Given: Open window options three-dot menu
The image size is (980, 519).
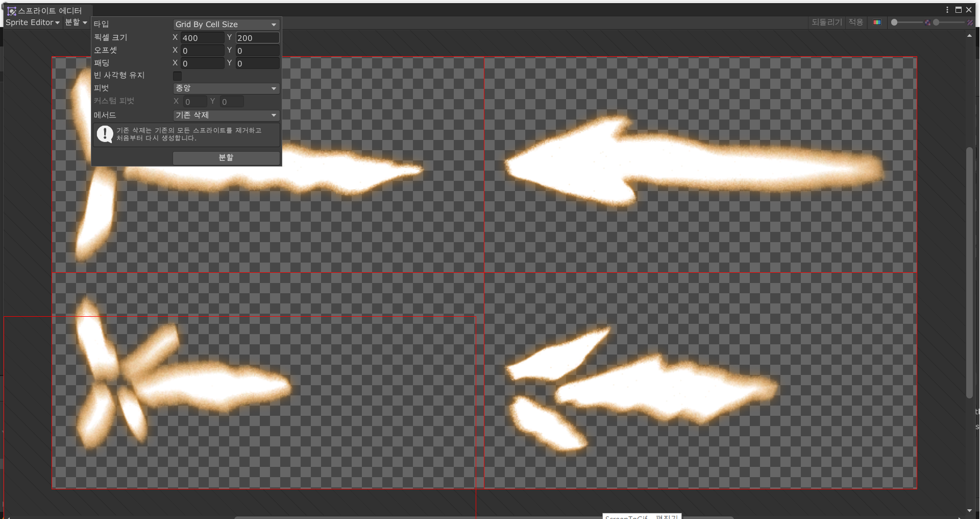Looking at the screenshot, I should pyautogui.click(x=947, y=10).
